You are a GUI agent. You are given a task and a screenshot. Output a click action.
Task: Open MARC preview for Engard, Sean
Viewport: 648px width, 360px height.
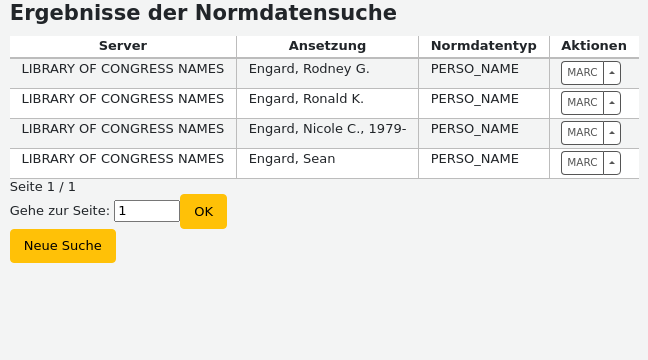point(582,163)
